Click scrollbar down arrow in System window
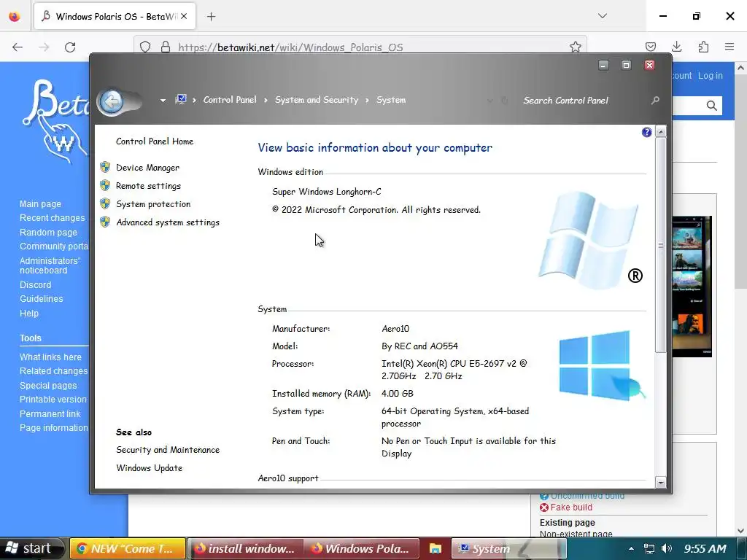This screenshot has width=747, height=560. [x=660, y=482]
